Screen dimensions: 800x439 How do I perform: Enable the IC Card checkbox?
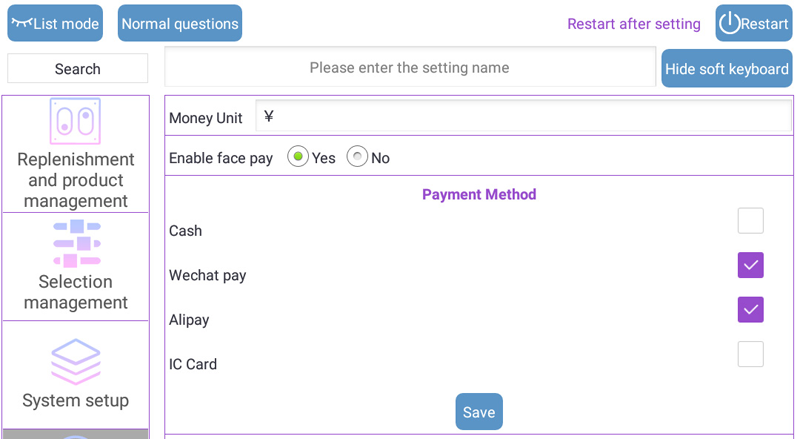[751, 354]
